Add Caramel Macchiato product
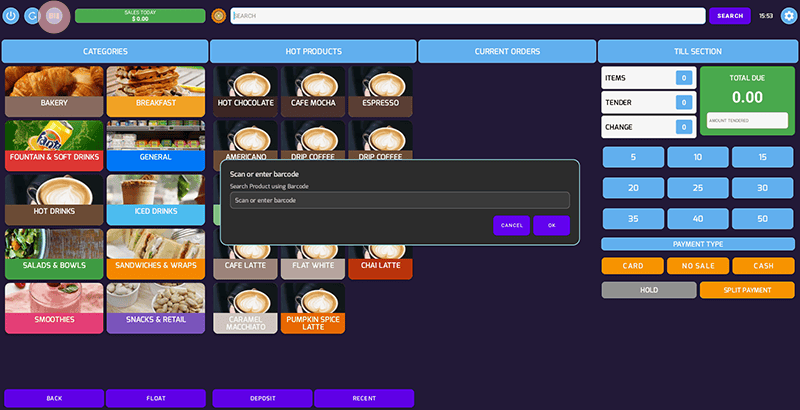Image resolution: width=800 pixels, height=410 pixels. click(245, 308)
